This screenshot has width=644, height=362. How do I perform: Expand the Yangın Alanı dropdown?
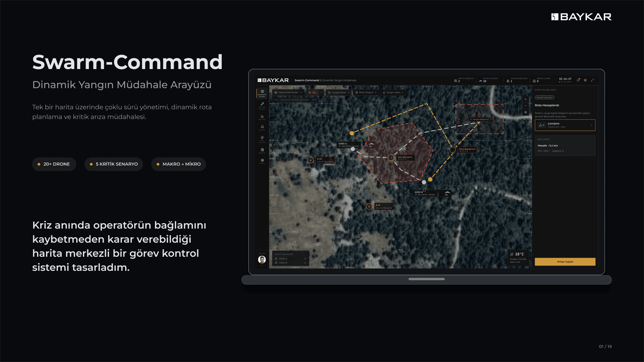click(x=393, y=93)
